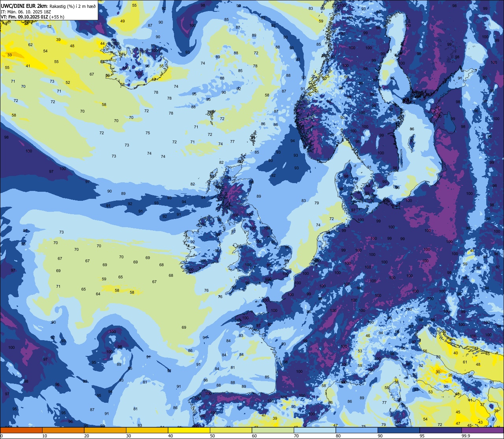Click the 20–30 amber legend swatch
The width and height of the screenshot is (504, 439).
[105, 430]
